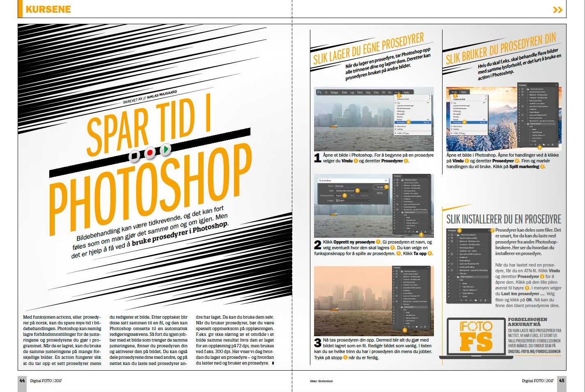
Task: Toggle the checkmark for Kuler prosedyre in the snowy screenshot
Action: coord(519,124)
